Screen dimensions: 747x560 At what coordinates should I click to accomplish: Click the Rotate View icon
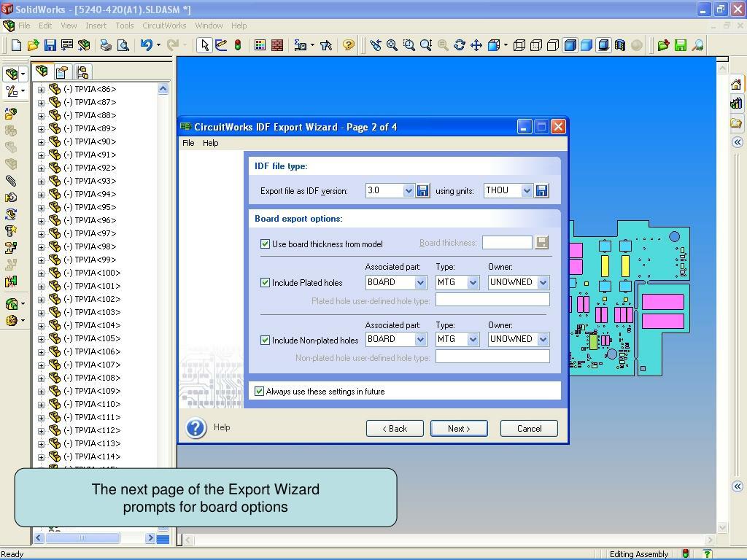point(460,45)
